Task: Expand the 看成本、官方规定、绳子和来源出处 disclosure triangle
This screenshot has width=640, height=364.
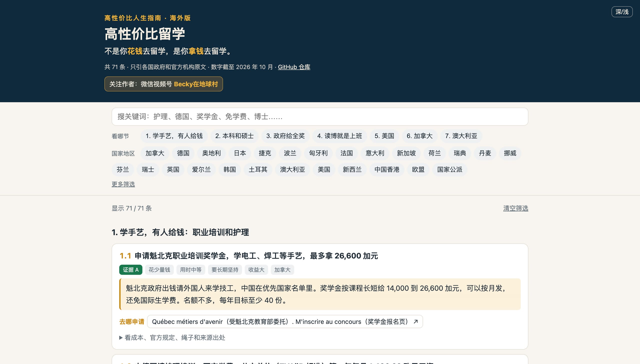Action: point(121,338)
